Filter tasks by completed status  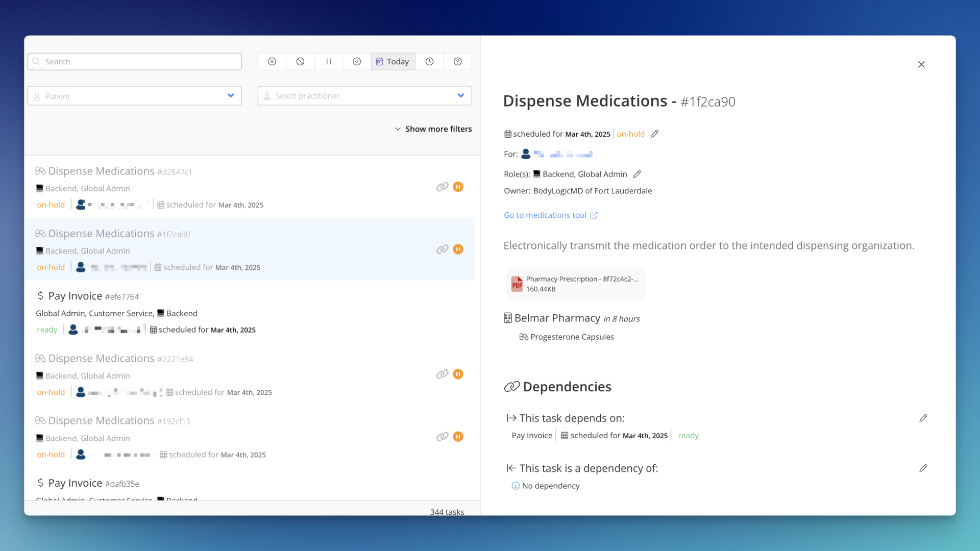click(357, 61)
